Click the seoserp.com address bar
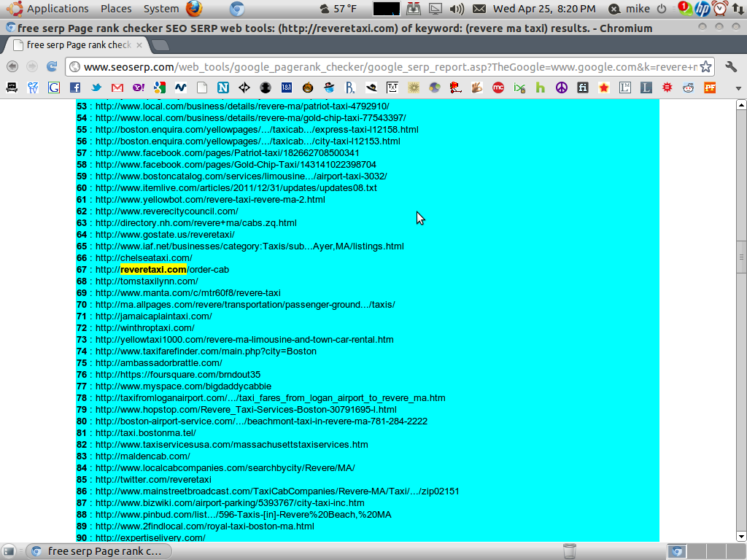This screenshot has width=747, height=560. [x=390, y=66]
